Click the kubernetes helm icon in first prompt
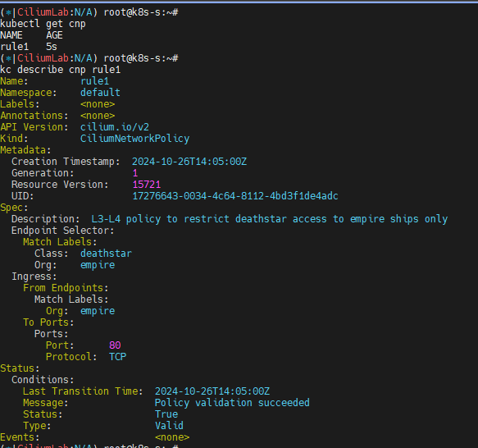Image resolution: width=478 pixels, height=448 pixels. [8, 12]
